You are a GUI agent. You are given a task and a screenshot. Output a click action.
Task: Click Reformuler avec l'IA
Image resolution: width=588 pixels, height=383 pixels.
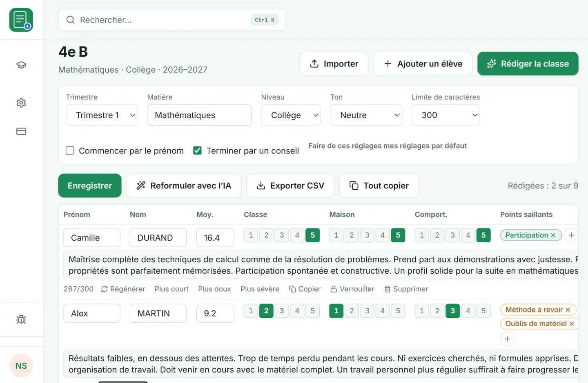(184, 186)
